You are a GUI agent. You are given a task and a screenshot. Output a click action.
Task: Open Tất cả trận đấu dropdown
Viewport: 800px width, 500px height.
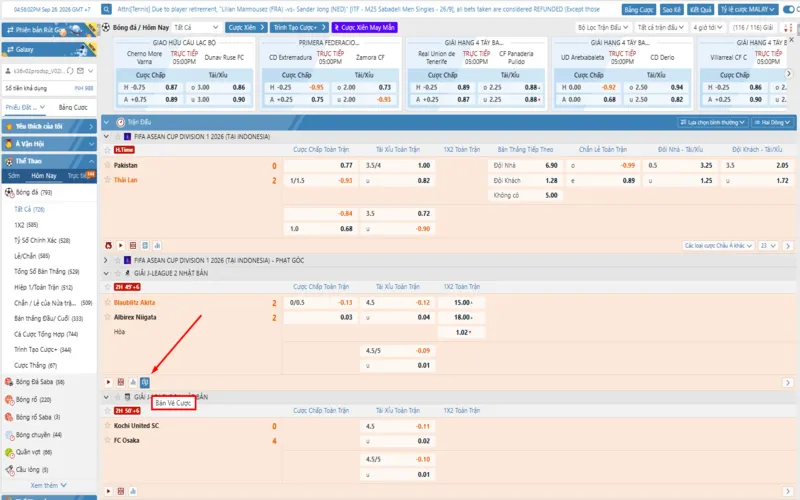(661, 28)
